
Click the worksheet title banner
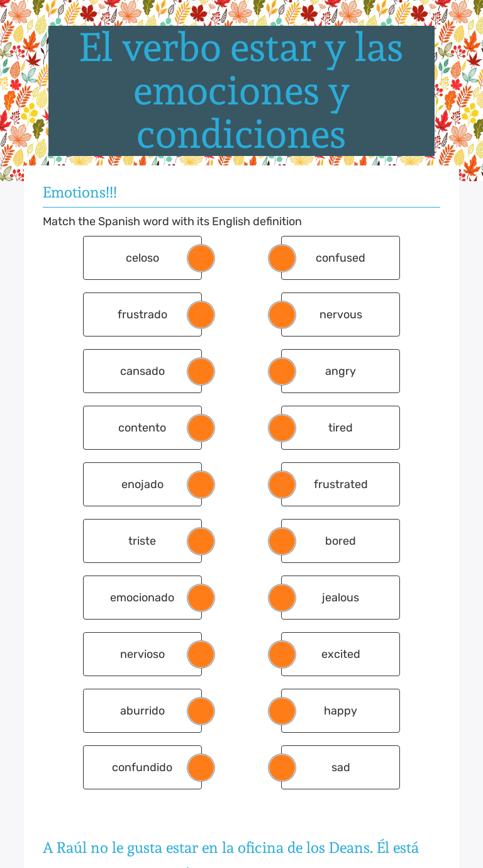pos(241,91)
